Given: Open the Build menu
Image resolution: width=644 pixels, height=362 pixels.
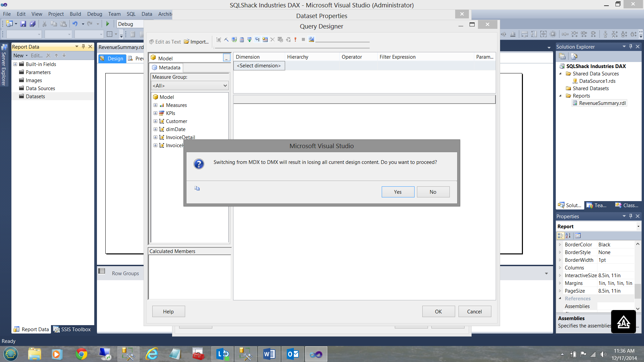Looking at the screenshot, I should (x=75, y=14).
